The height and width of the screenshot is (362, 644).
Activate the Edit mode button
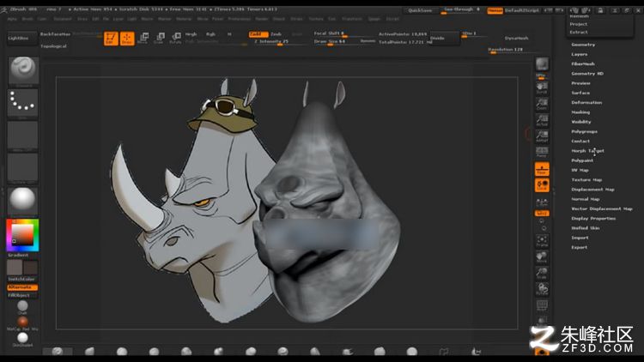tap(111, 38)
